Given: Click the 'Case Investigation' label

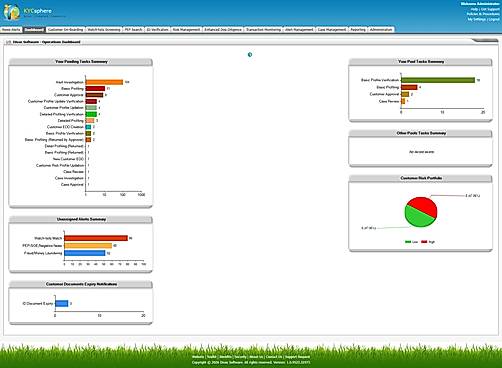Looking at the screenshot, I should pyautogui.click(x=69, y=178).
